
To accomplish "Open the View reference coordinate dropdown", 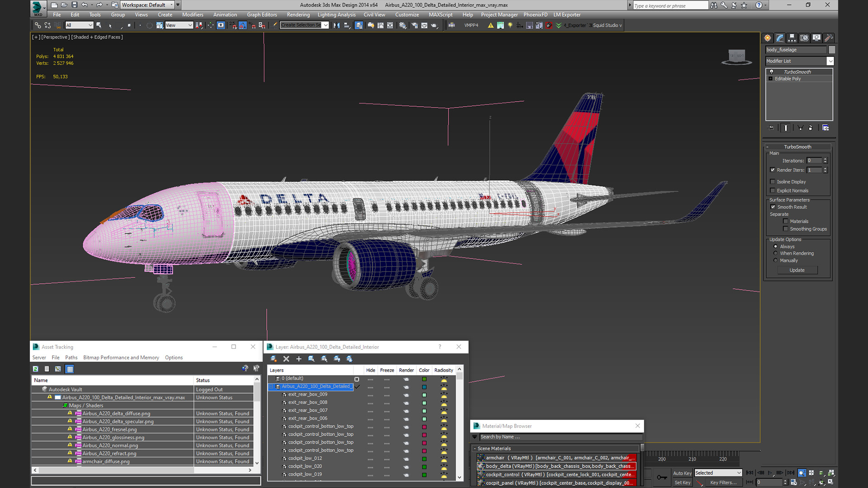I will coord(179,25).
